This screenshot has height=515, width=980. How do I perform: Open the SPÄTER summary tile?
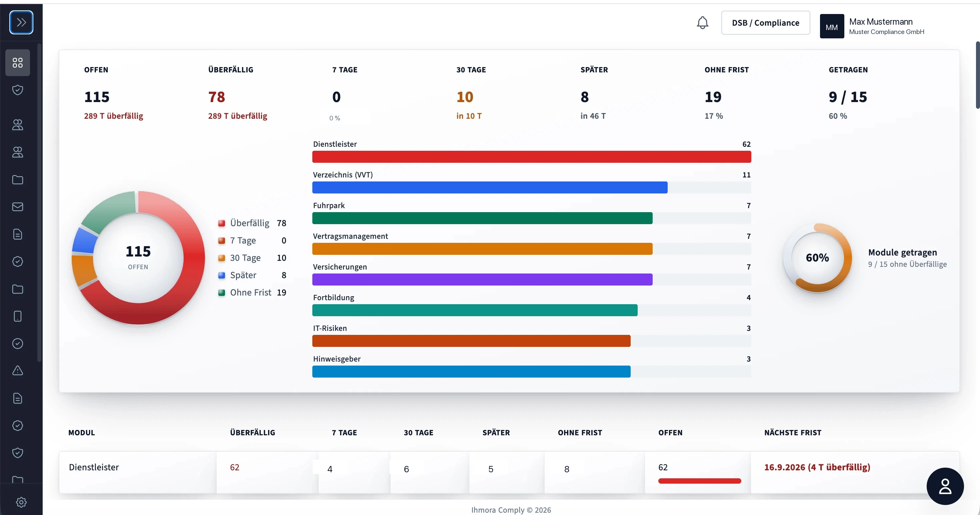(594, 93)
